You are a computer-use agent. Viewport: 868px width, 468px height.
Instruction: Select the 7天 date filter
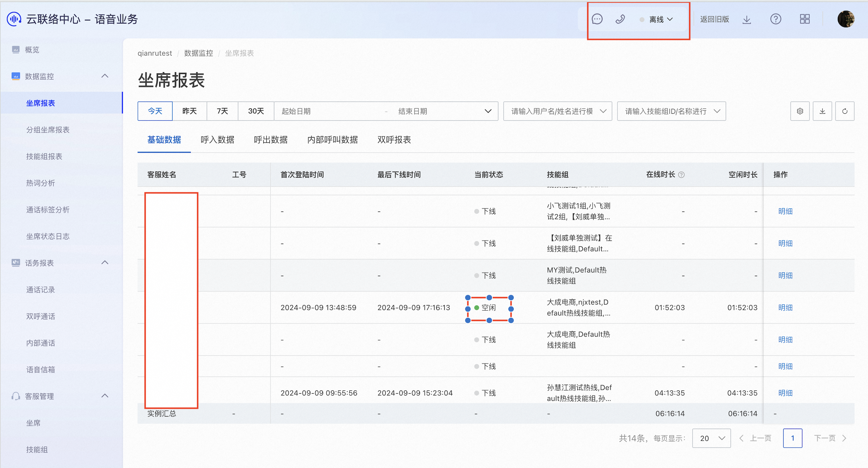222,111
